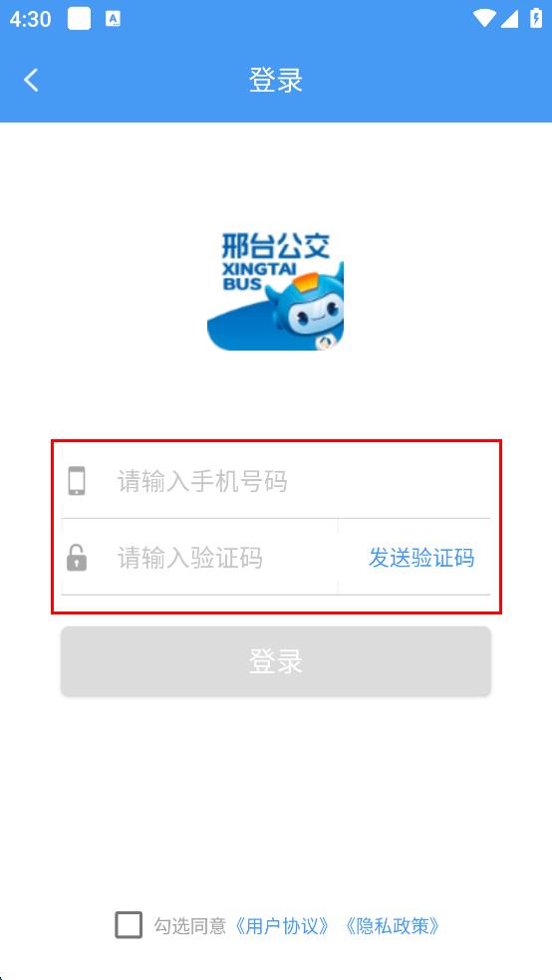Click the 勾选同意 label text

190,925
